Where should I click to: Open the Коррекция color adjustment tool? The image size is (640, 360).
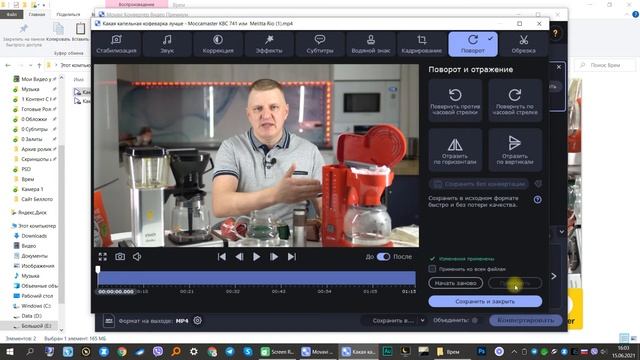click(218, 44)
